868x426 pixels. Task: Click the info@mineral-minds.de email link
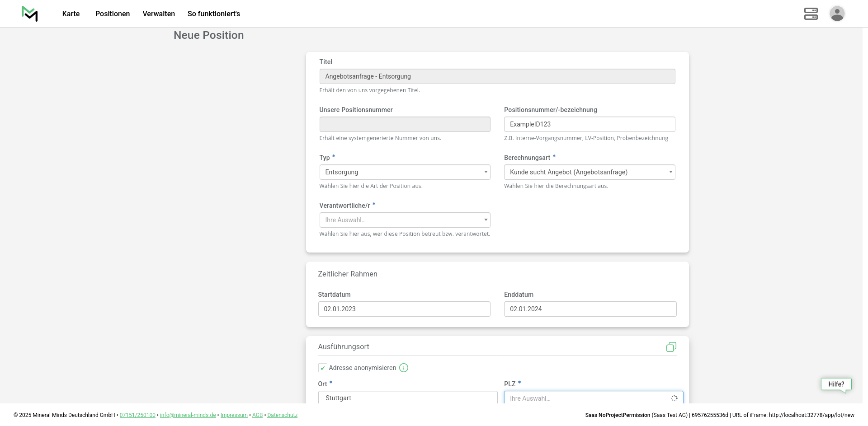click(x=188, y=415)
